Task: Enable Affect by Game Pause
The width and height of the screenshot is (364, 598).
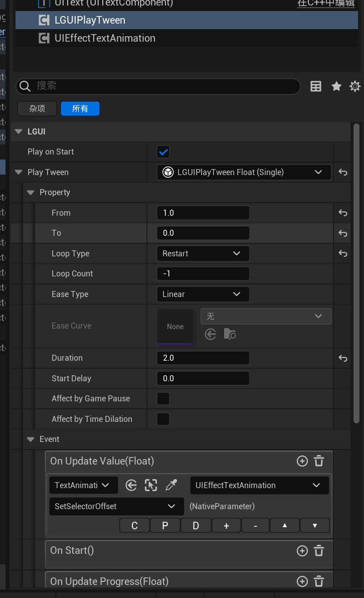Action: [163, 399]
